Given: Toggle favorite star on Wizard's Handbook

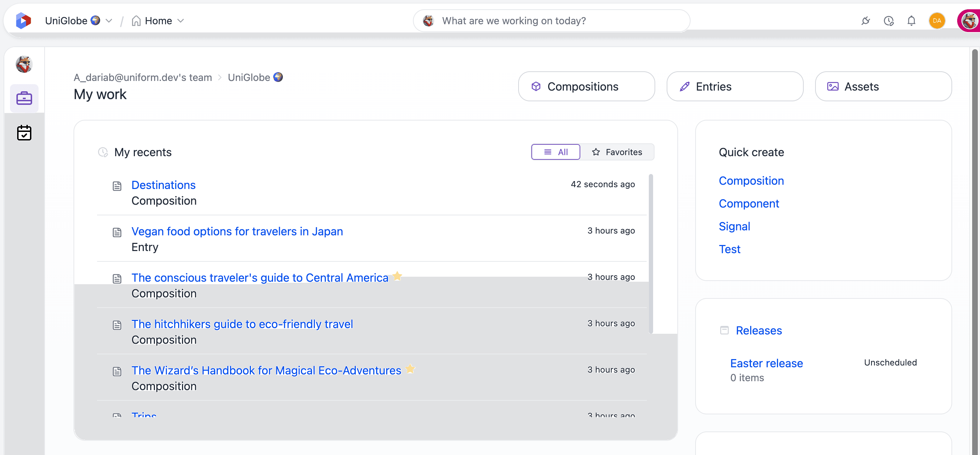Looking at the screenshot, I should click(410, 369).
